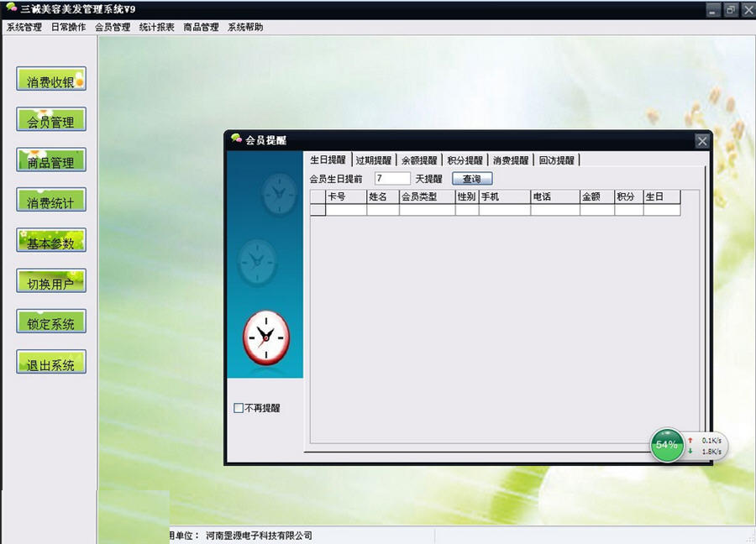The height and width of the screenshot is (544, 756).
Task: Click the 切换用户 button
Action: [51, 281]
